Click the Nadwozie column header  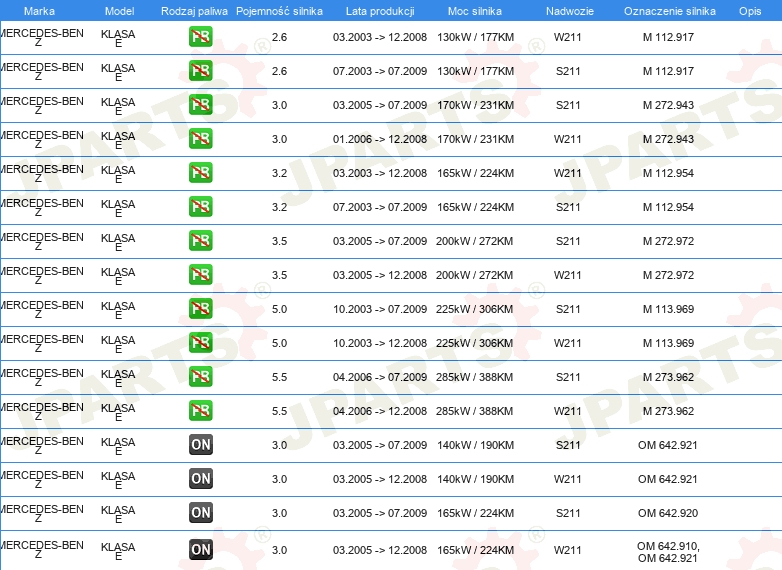coord(570,11)
